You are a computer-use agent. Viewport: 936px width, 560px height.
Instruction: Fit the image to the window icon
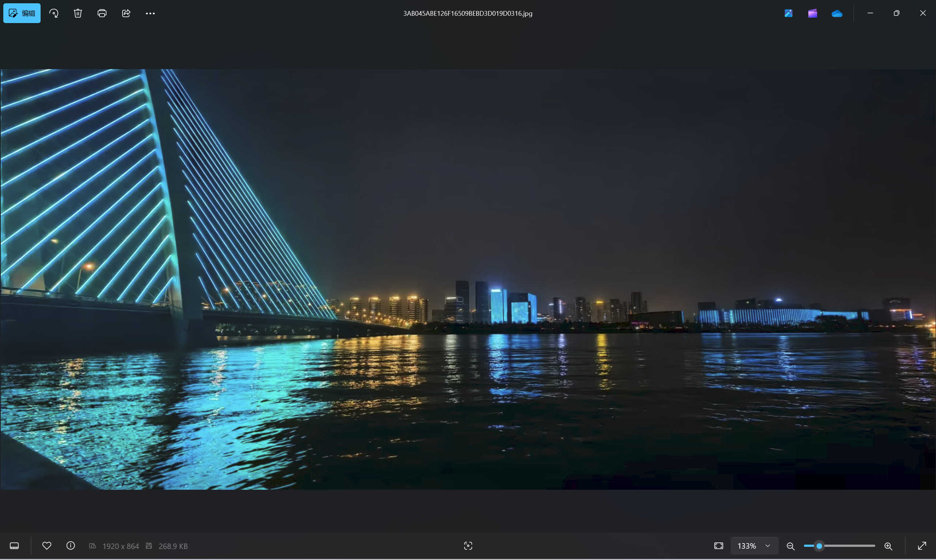719,546
